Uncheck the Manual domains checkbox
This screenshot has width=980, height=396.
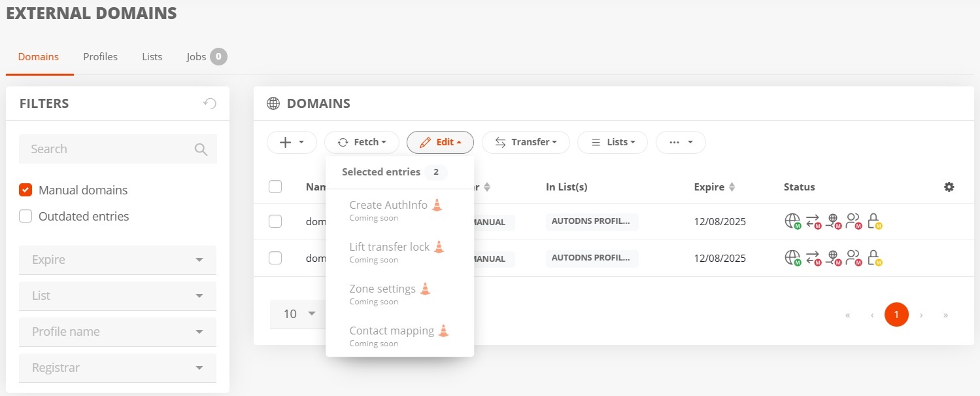pyautogui.click(x=25, y=190)
